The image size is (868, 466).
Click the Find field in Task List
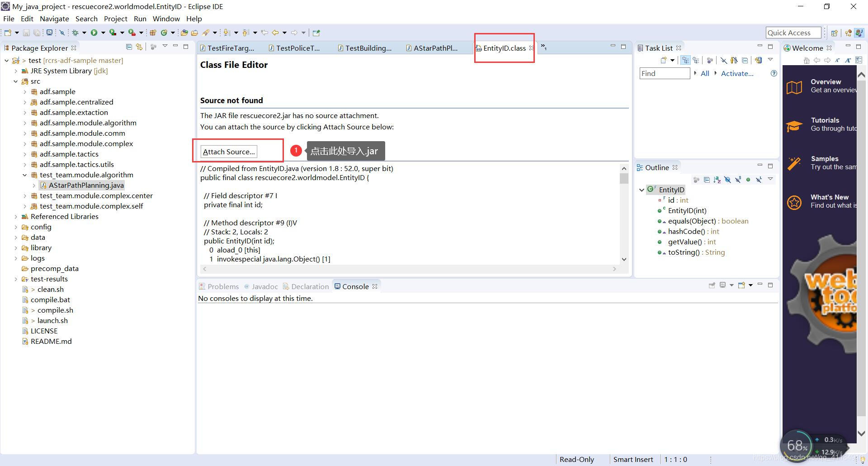click(x=665, y=73)
